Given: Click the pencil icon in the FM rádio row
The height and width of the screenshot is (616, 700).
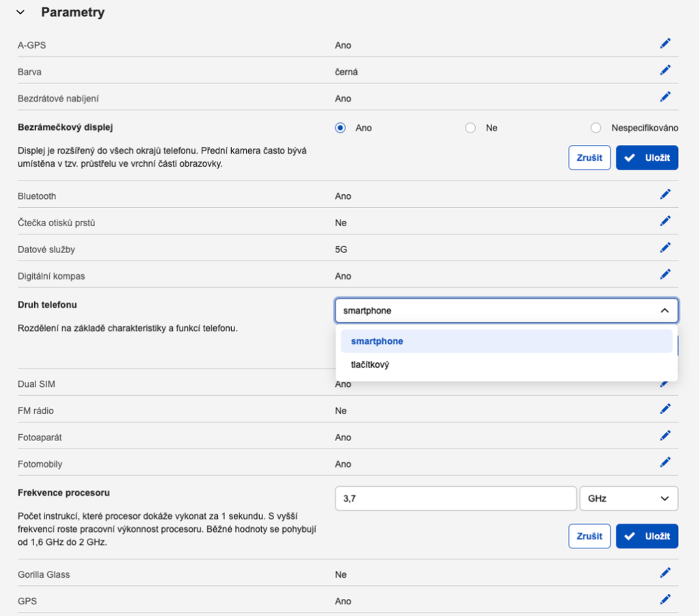Looking at the screenshot, I should tap(665, 410).
